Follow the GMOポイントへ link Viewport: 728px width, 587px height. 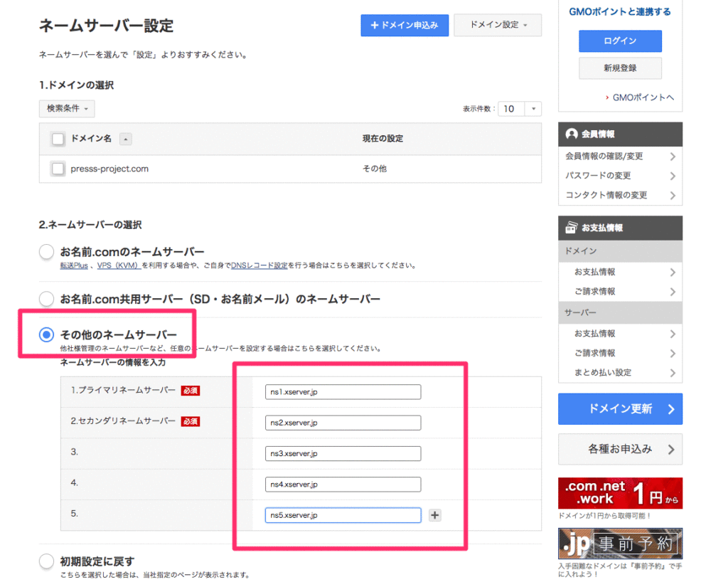click(x=643, y=97)
